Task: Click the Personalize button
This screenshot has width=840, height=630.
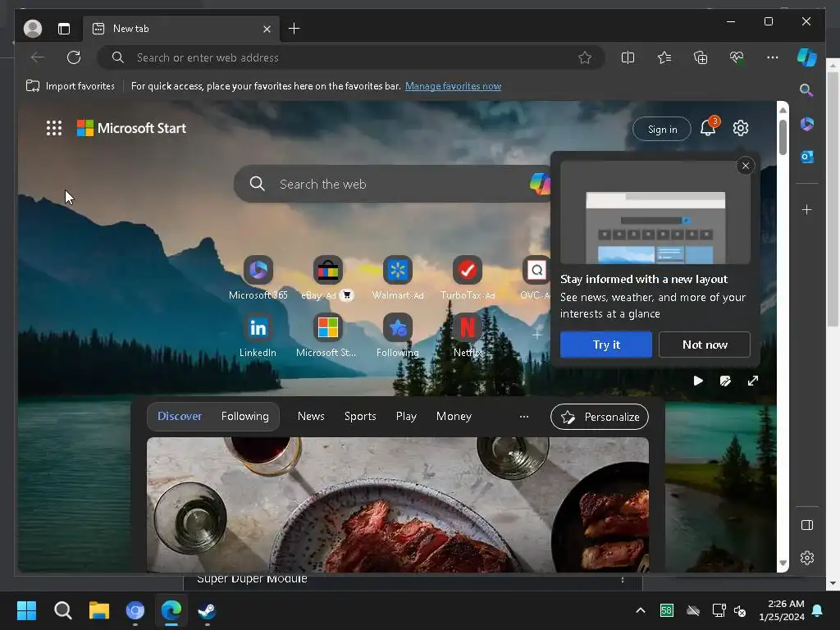Action: [600, 417]
